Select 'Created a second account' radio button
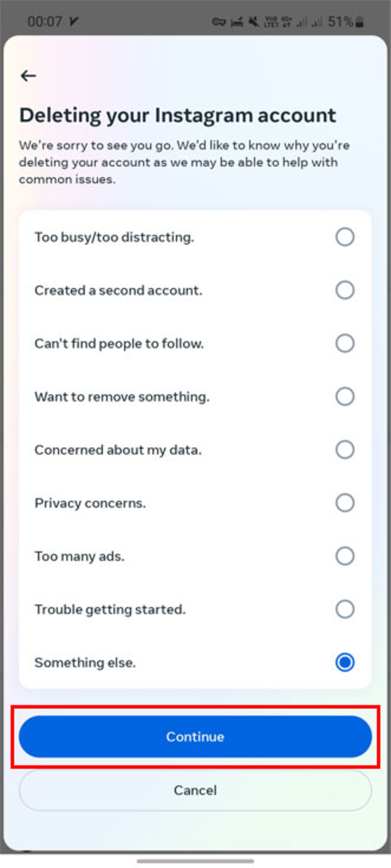Viewport: 391px width, 868px height. tap(345, 290)
